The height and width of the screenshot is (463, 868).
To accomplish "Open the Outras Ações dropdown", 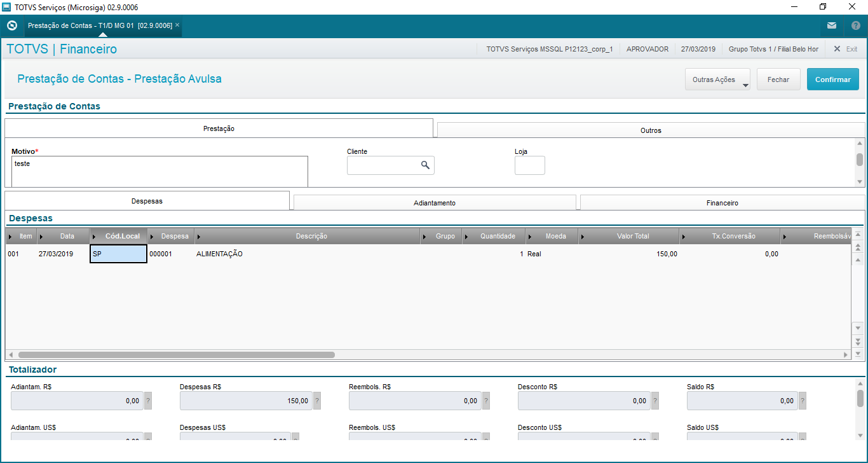I will click(x=717, y=79).
